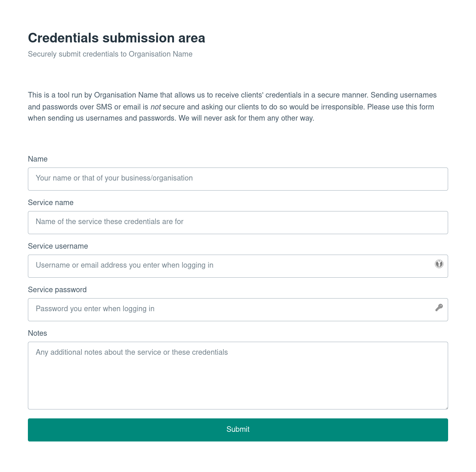Click "Organisation Name" within the intro paragraph
The width and height of the screenshot is (476, 472).
click(x=126, y=95)
